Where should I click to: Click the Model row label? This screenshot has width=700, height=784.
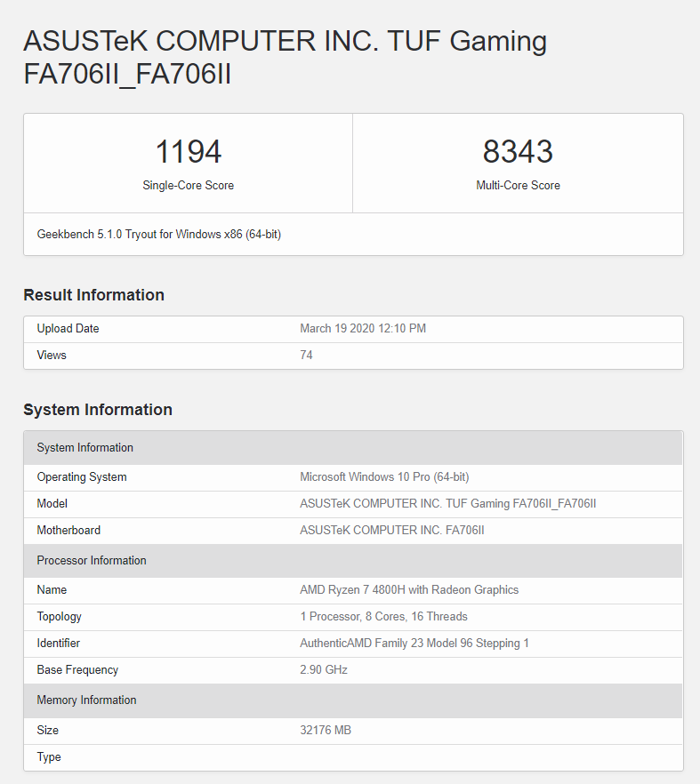[52, 503]
